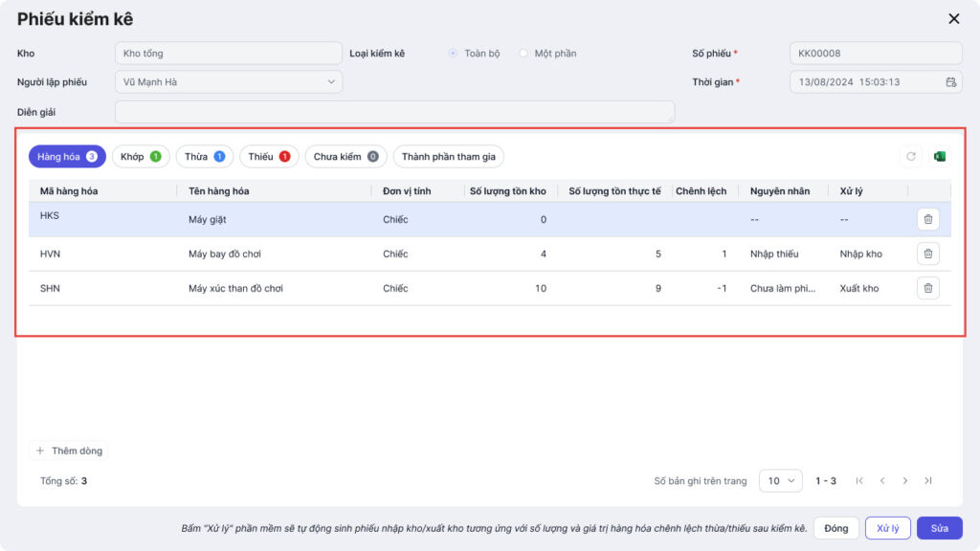980x551 pixels.
Task: Delete the HVN row with trash icon
Action: 927,253
